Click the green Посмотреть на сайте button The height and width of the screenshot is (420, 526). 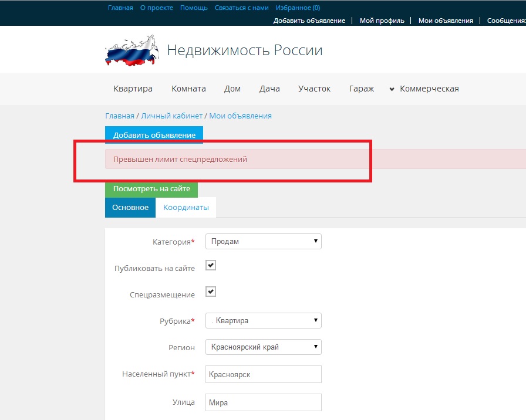(x=151, y=189)
